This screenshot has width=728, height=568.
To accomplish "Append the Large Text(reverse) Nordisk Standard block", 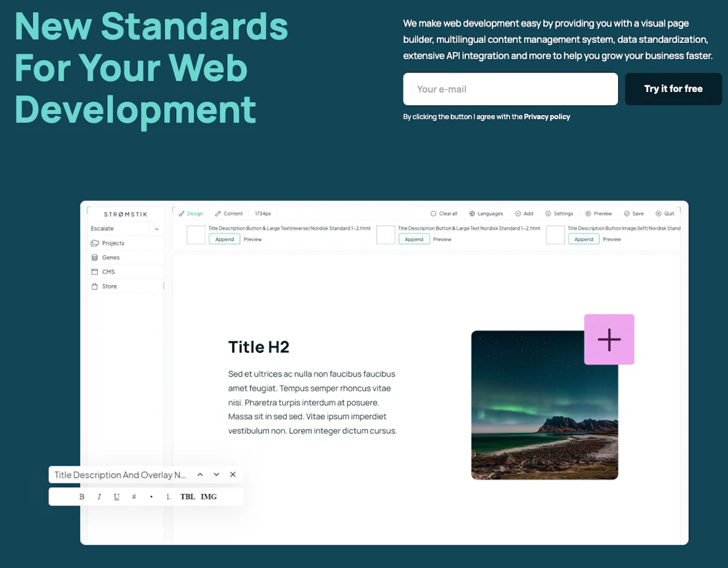I will [224, 239].
